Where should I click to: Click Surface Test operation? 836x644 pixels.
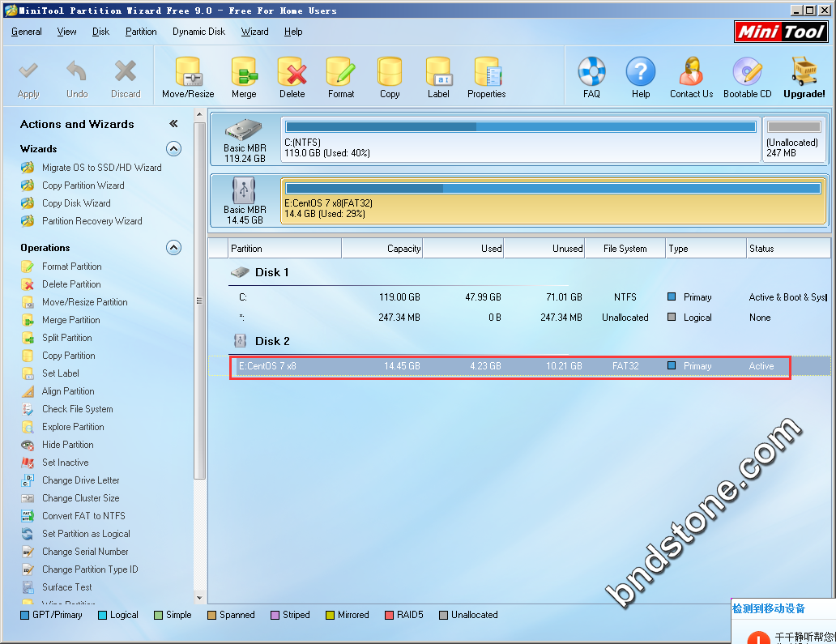[x=67, y=587]
